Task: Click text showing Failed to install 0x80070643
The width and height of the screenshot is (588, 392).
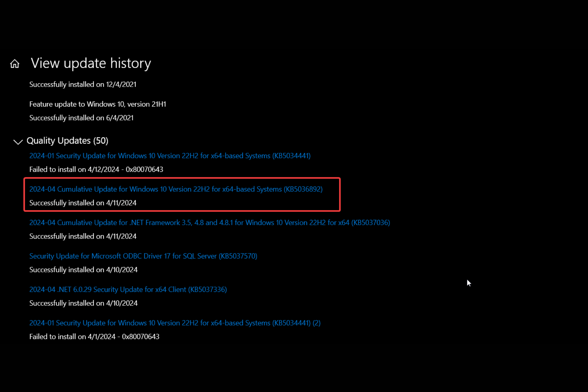Action: point(96,169)
